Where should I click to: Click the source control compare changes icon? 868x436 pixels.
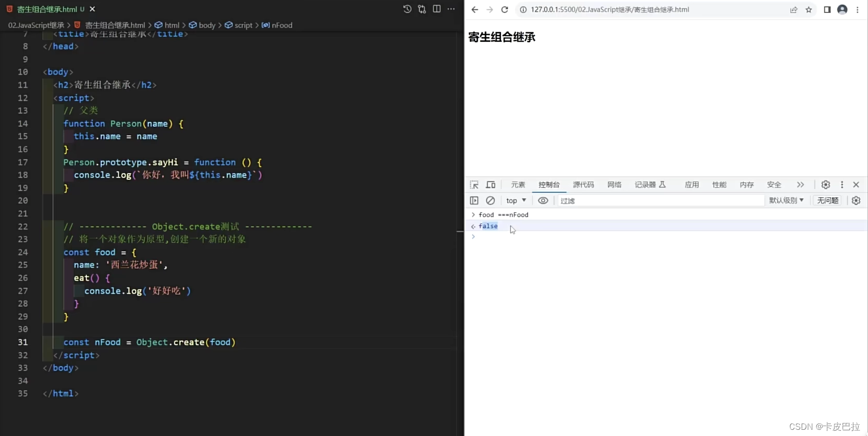click(422, 9)
